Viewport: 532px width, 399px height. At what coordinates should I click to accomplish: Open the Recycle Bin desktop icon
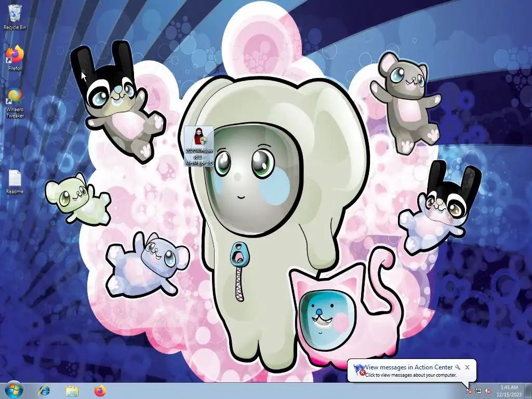pyautogui.click(x=15, y=17)
